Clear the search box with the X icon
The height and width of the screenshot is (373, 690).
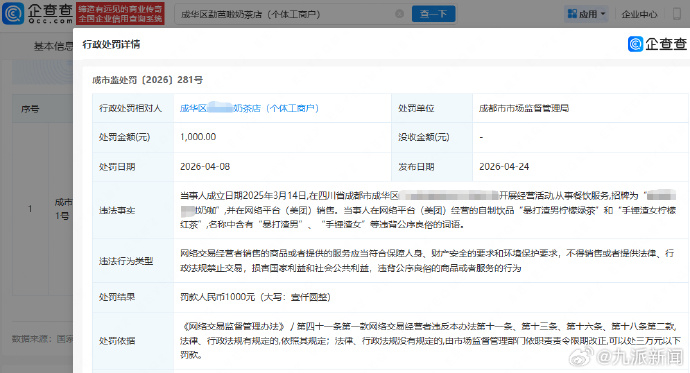(x=400, y=14)
